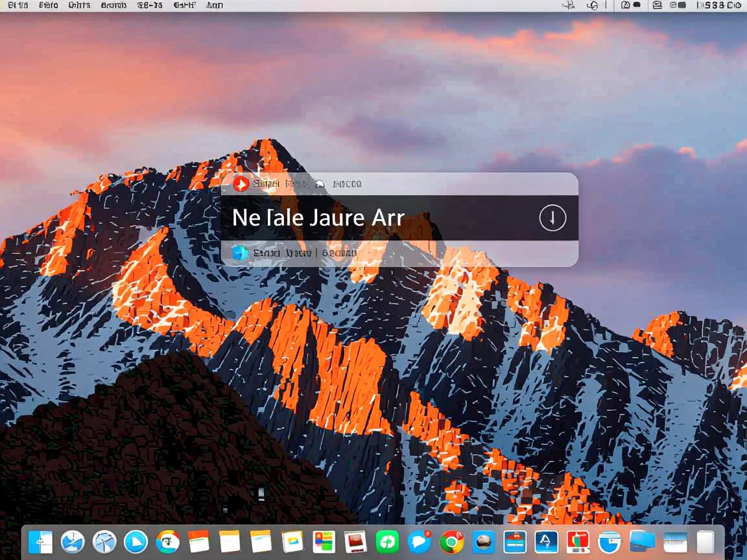Open the blue folder icon in dock
Viewport: 747px width, 560px height.
tap(642, 542)
